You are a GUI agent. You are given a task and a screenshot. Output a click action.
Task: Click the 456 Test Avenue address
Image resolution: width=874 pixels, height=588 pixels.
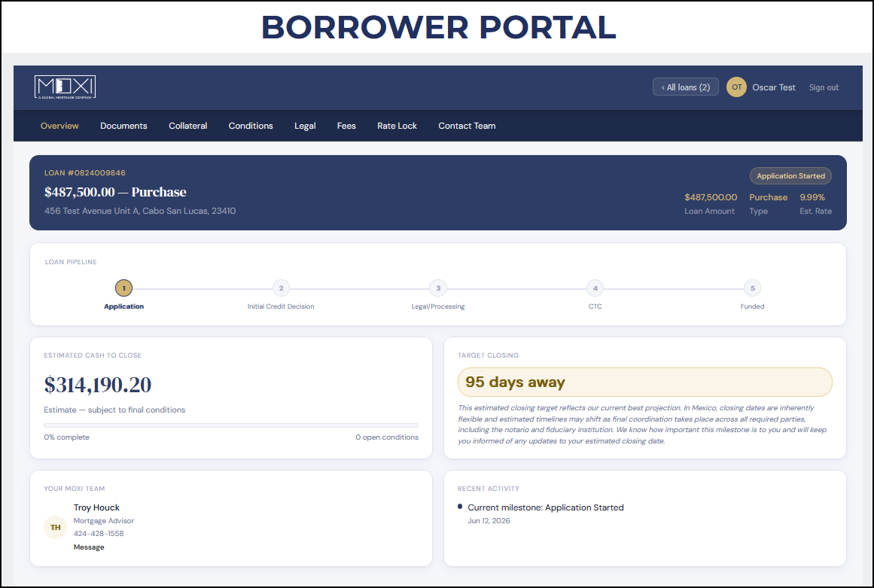pos(140,211)
